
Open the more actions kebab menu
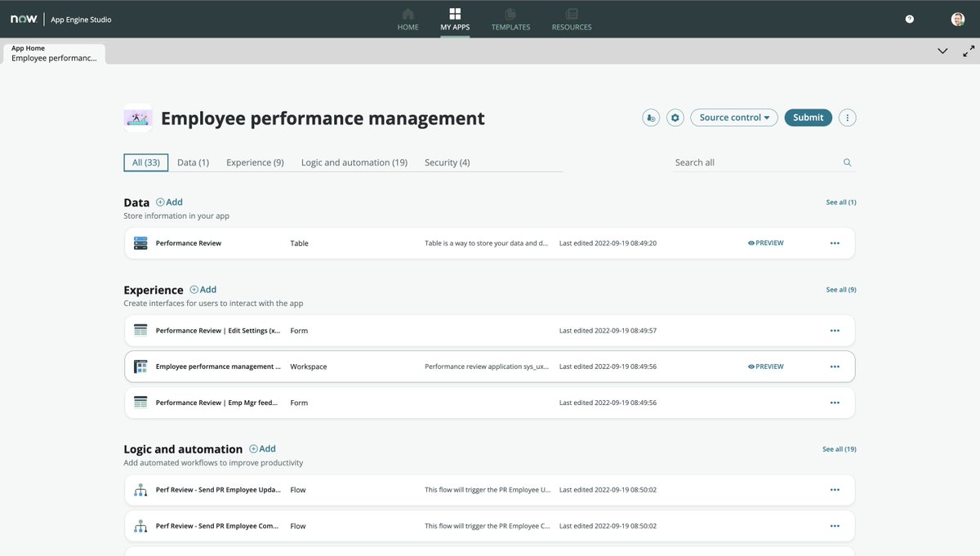tap(848, 118)
